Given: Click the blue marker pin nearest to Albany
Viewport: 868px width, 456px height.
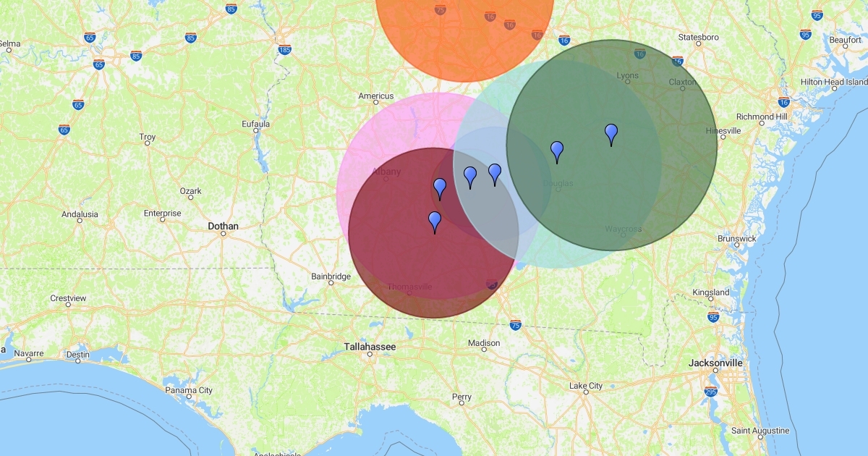Looking at the screenshot, I should coord(440,189).
